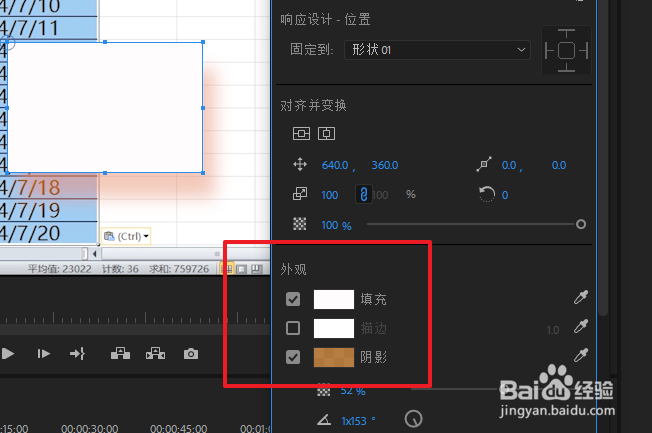Click the timeline ruler at 00:00:45:00
Image resolution: width=652 pixels, height=433 pixels.
[x=179, y=428]
